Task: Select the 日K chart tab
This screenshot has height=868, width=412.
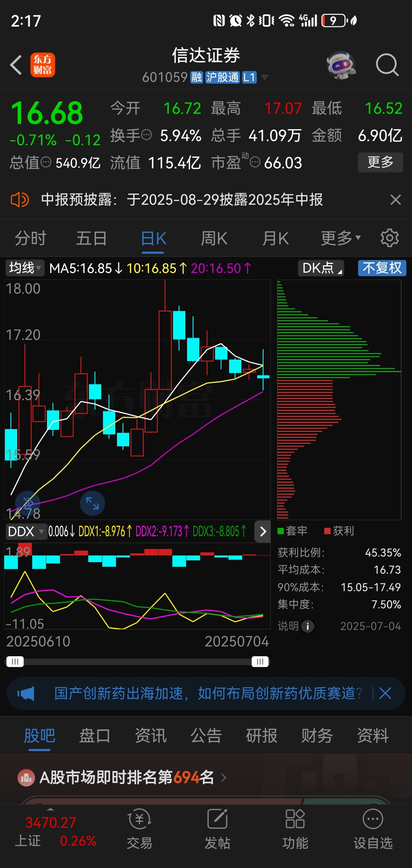Action: [153, 239]
